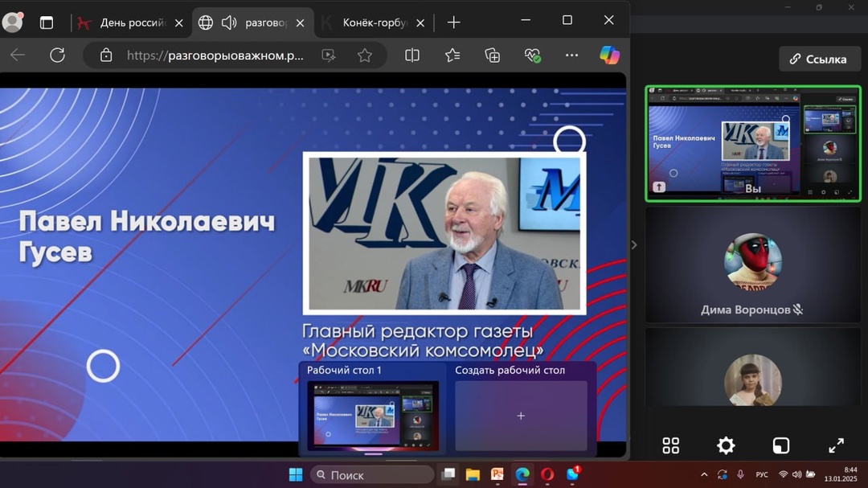The image size is (868, 488).
Task: Check battery status in tray
Action: (810, 474)
